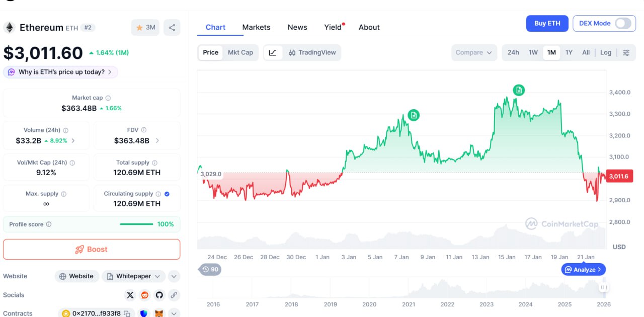Click the share icon near Ethereum title
The width and height of the screenshot is (644, 317).
coord(172,28)
